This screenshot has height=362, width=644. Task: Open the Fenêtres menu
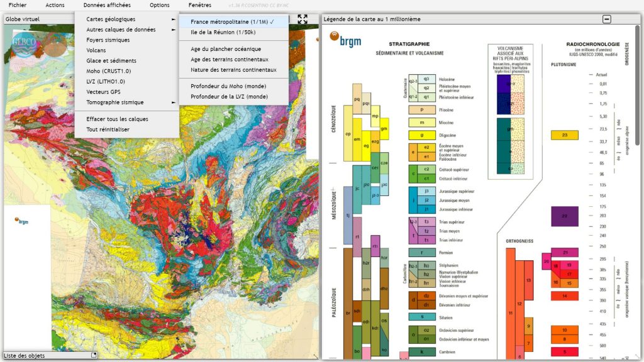(x=199, y=5)
